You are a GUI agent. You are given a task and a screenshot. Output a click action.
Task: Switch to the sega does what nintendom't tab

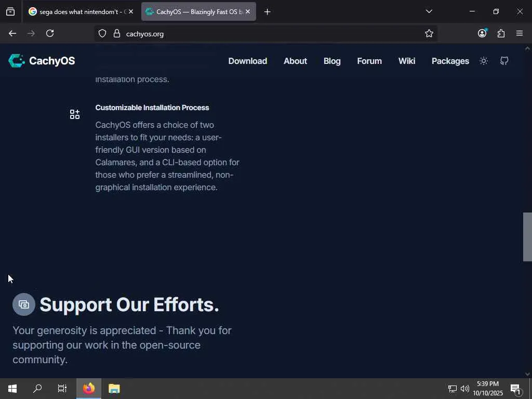point(81,12)
